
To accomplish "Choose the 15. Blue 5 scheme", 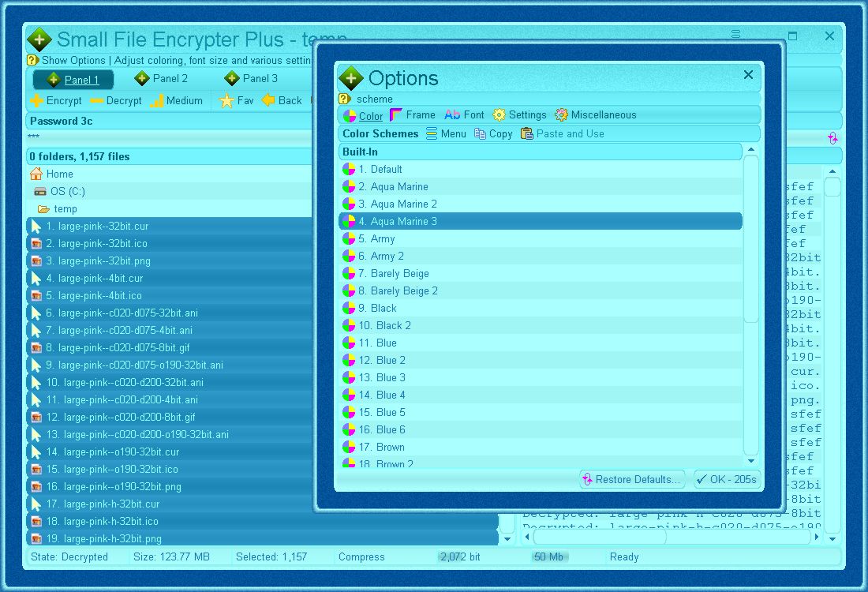I will (541, 412).
